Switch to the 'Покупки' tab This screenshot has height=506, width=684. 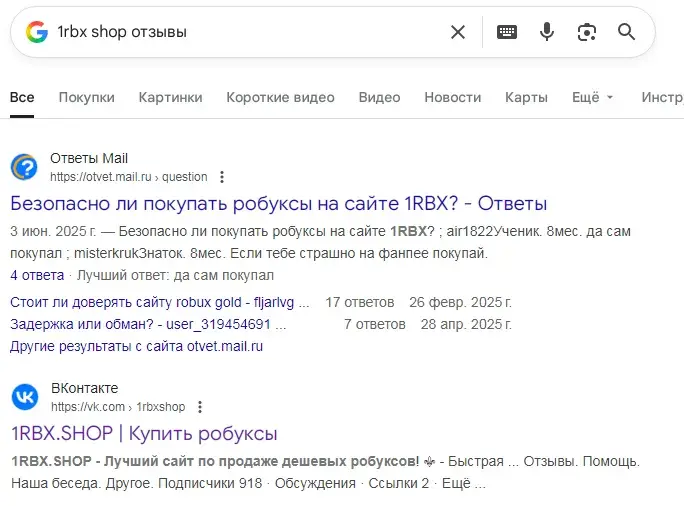[86, 97]
